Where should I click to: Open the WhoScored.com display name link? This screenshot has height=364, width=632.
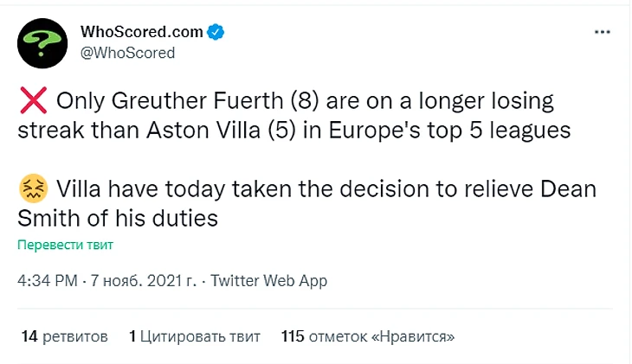(x=141, y=32)
